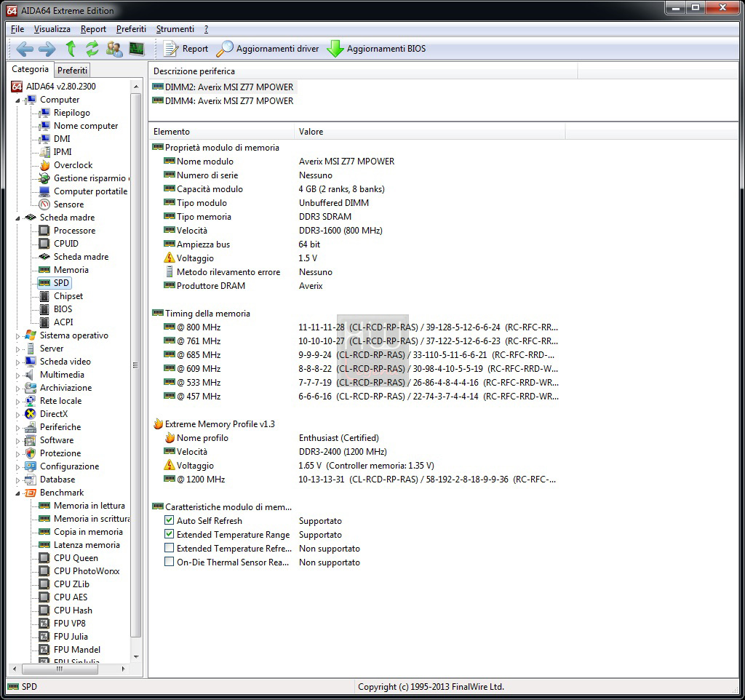Open the Report menu
Image resolution: width=745 pixels, height=700 pixels.
click(93, 29)
